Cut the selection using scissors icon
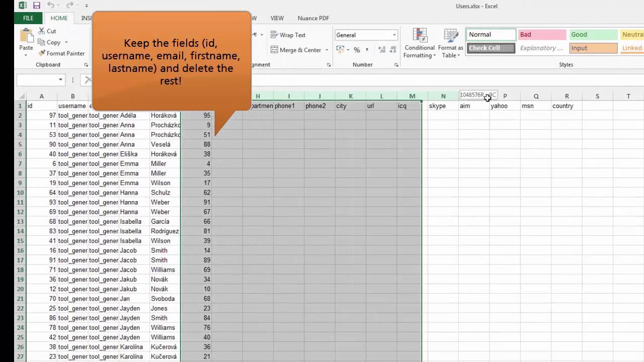Viewport: 644px width, 362px height. 42,31
